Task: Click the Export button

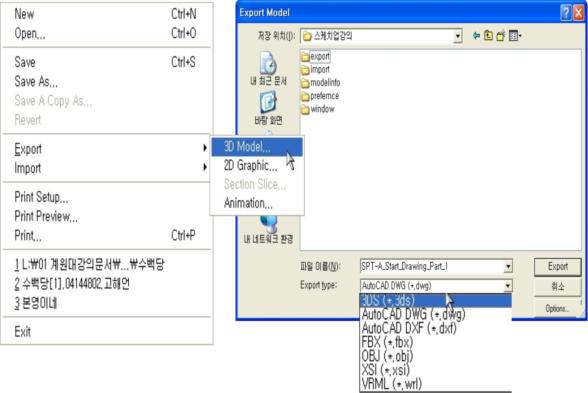Action: click(x=558, y=267)
